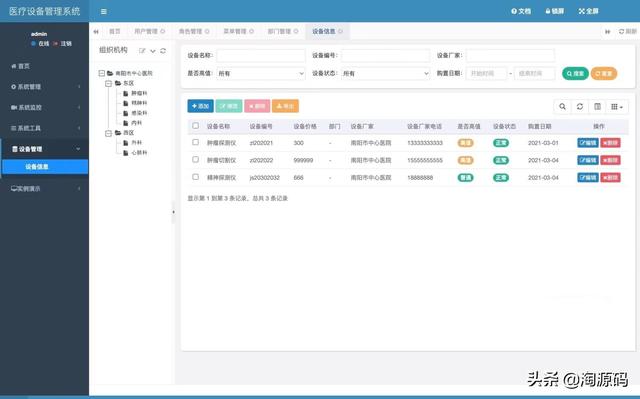
Task: Expand the 系统管理 sidebar menu
Action: tap(44, 86)
